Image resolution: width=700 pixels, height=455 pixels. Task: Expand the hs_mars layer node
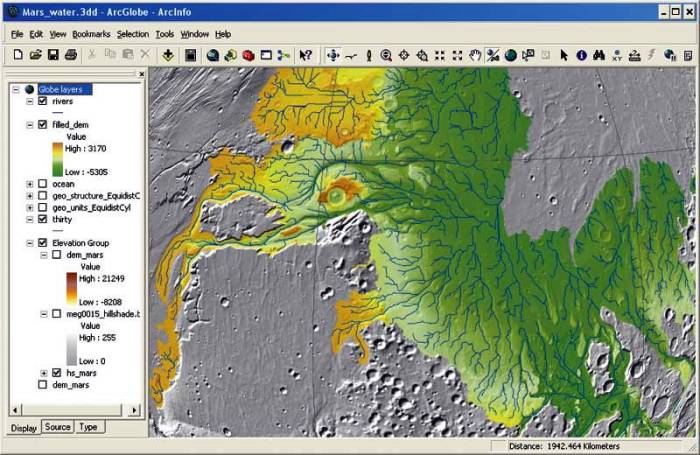click(44, 373)
